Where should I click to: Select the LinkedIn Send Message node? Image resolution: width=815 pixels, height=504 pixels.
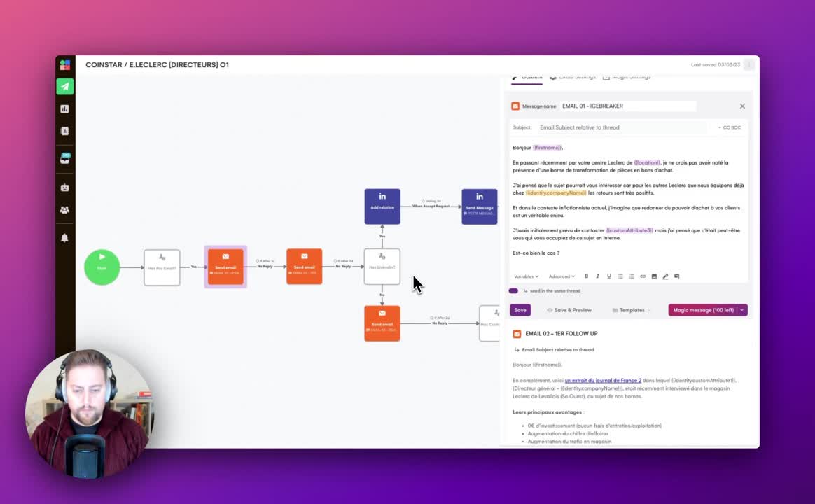coord(479,206)
